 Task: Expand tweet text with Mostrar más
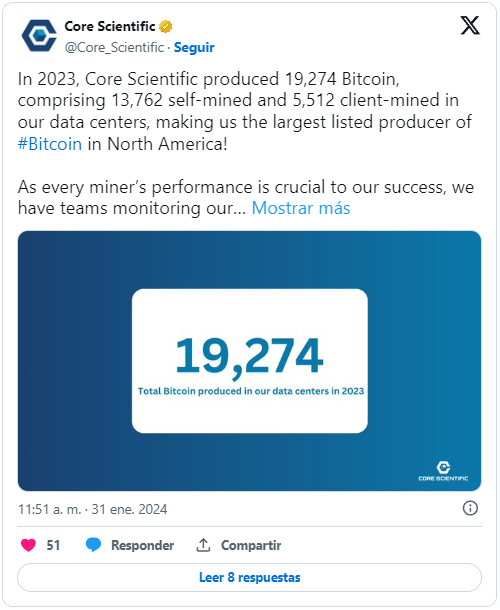(301, 208)
